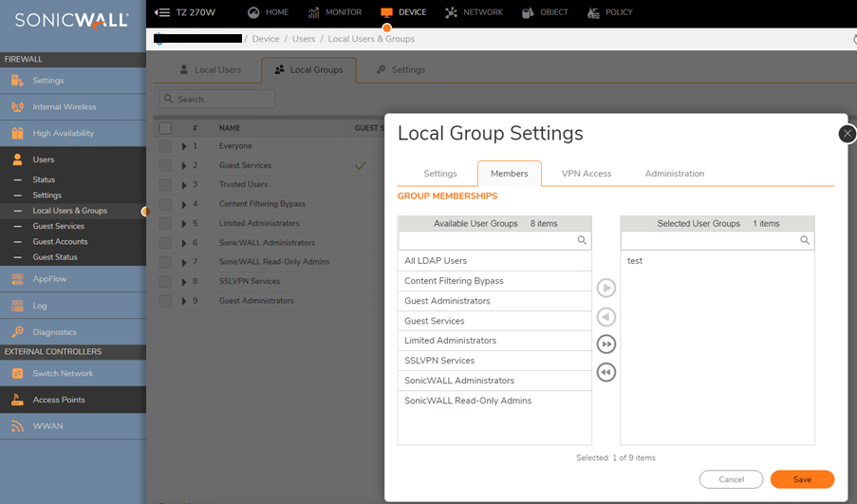Click the remove-all double left arrow button
This screenshot has width=857, height=504.
tap(605, 372)
